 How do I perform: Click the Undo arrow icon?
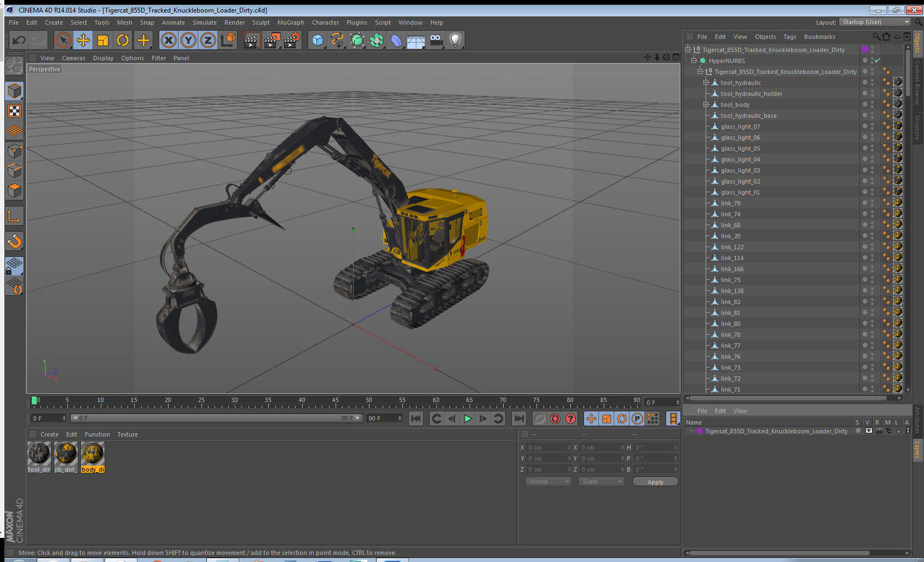[x=19, y=40]
